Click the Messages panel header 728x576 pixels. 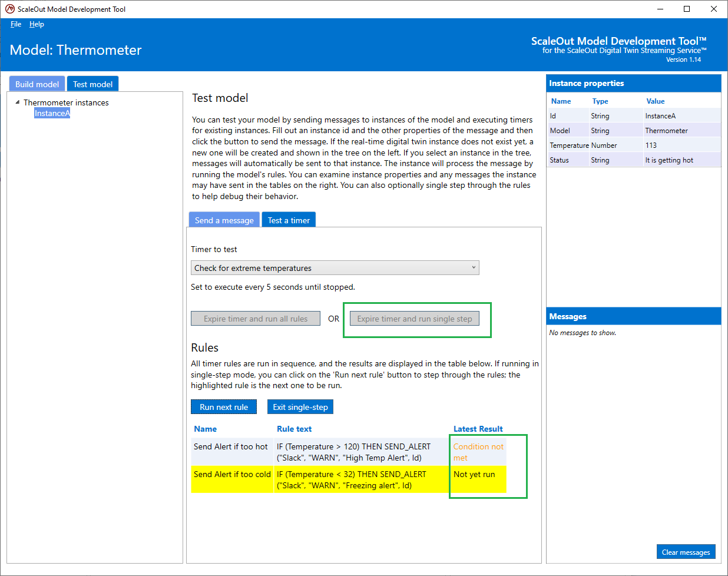click(634, 316)
